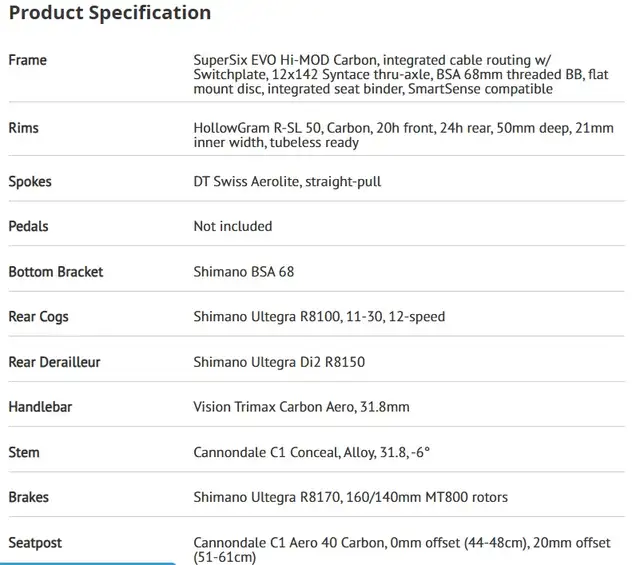640x565 pixels.
Task: Select the Rear Derailleur label
Action: tap(54, 362)
